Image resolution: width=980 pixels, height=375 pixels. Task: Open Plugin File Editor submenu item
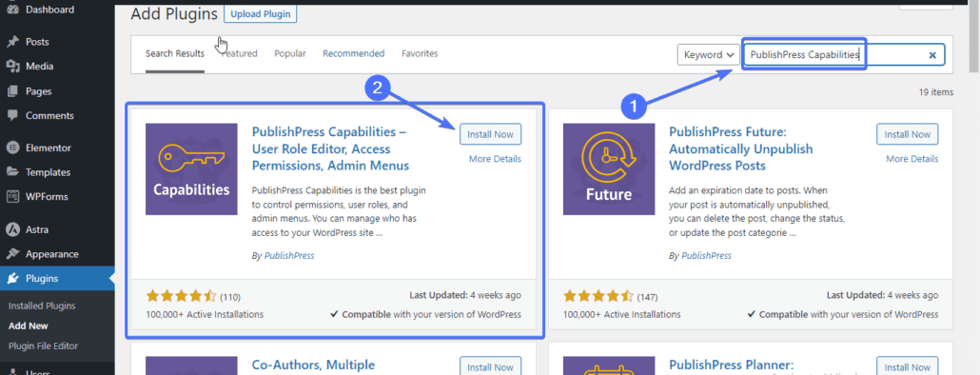click(43, 346)
